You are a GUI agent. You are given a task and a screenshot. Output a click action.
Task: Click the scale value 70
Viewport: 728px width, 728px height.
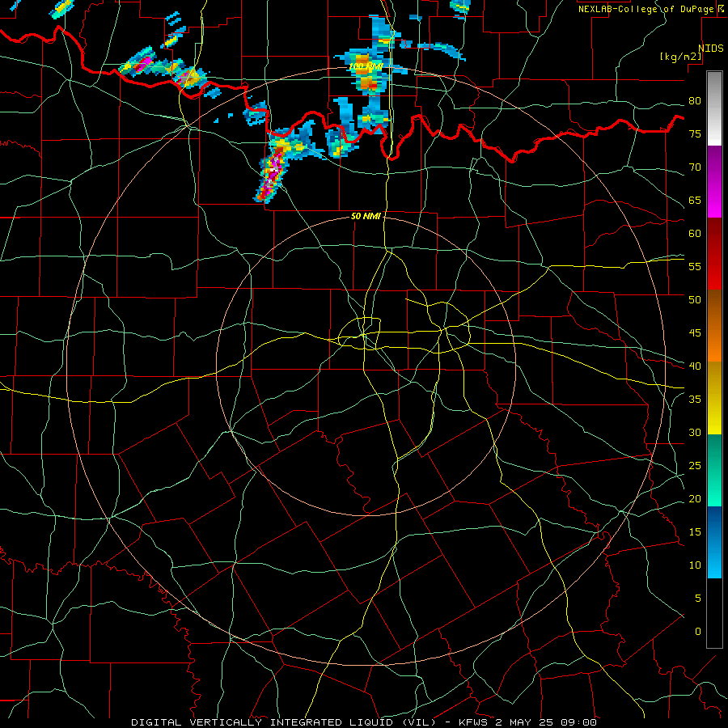[x=695, y=167]
